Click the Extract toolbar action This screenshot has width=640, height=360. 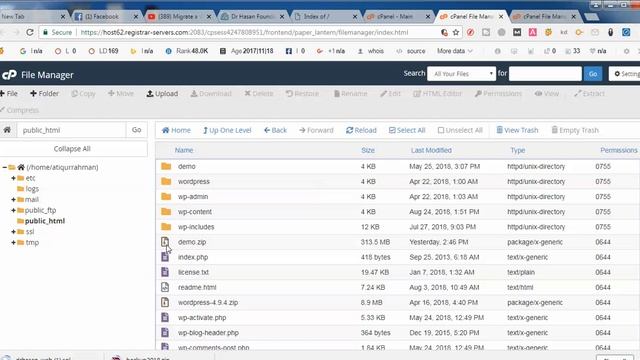[x=589, y=93]
